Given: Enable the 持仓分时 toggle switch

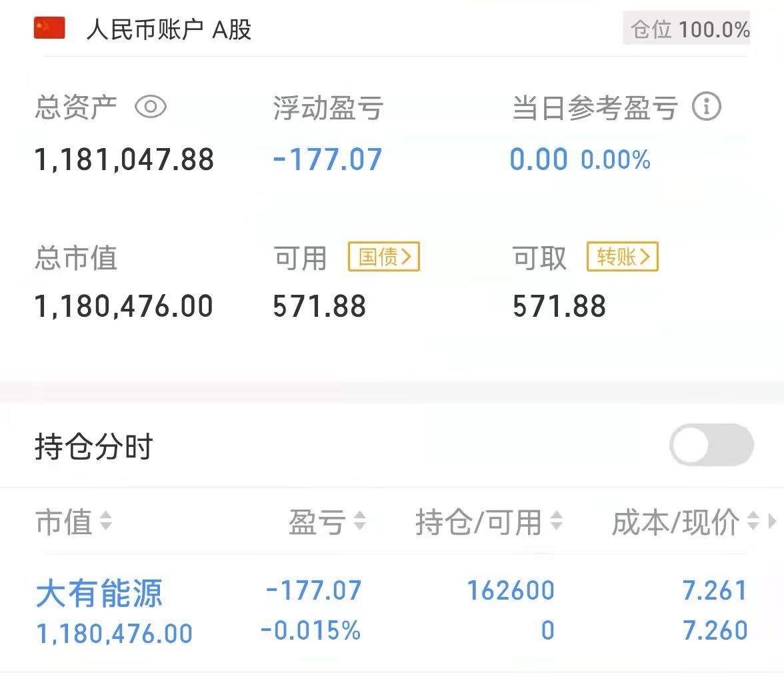Looking at the screenshot, I should 711,445.
